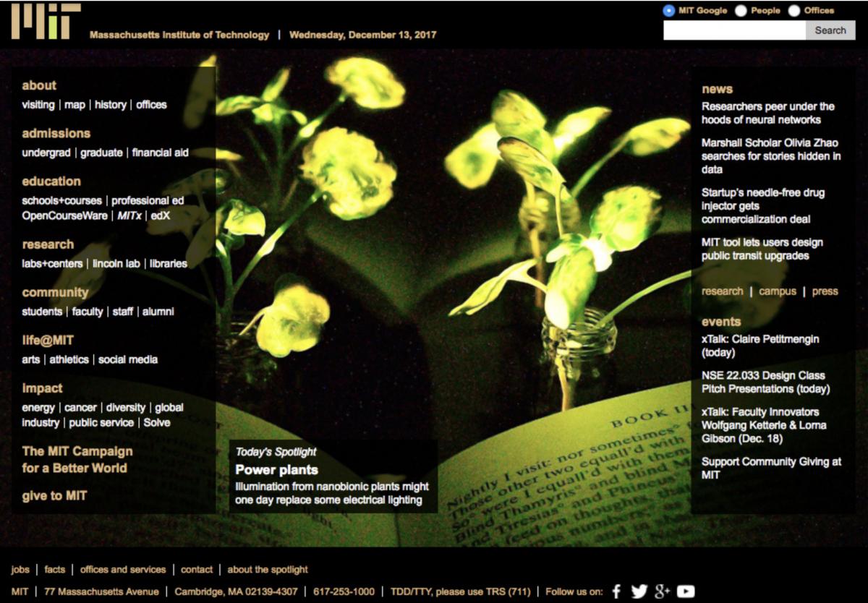
Task: Open the industry impact link
Action: click(41, 423)
